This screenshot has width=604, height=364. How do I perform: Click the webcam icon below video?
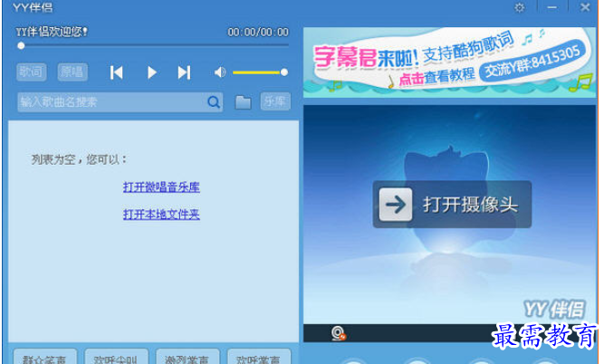click(x=338, y=333)
